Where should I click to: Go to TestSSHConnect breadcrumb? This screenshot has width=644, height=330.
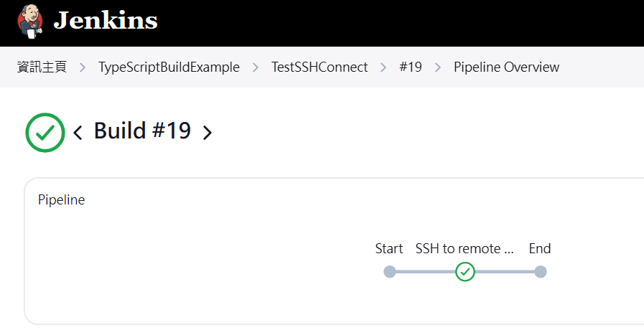click(x=319, y=67)
